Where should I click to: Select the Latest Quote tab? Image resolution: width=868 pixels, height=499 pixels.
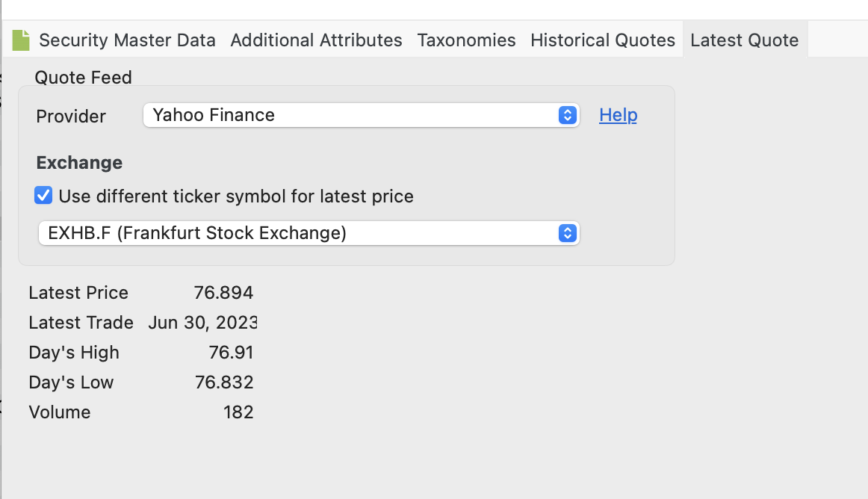coord(745,40)
